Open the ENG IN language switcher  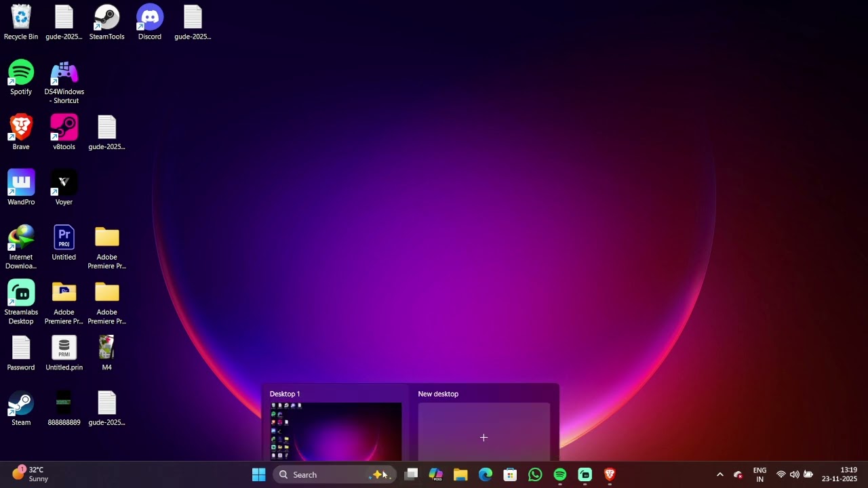[760, 474]
